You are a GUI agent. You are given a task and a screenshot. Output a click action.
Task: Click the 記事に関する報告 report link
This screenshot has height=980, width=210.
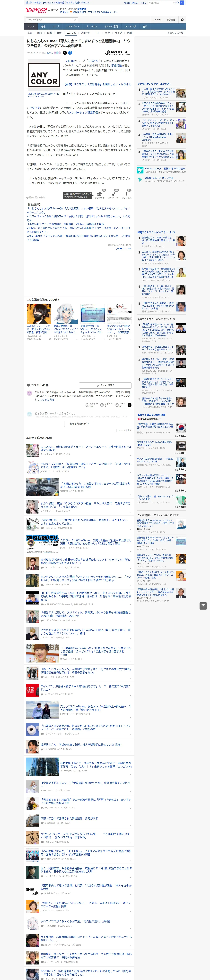click(x=36, y=197)
